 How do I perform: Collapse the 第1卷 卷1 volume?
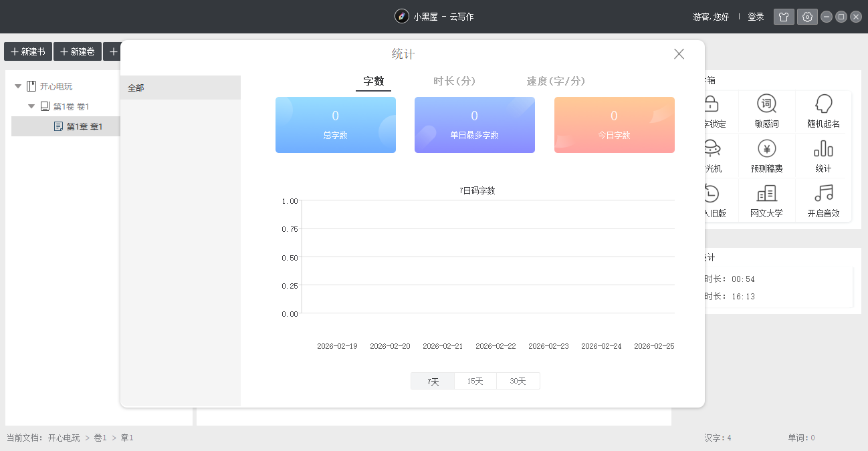coord(31,106)
